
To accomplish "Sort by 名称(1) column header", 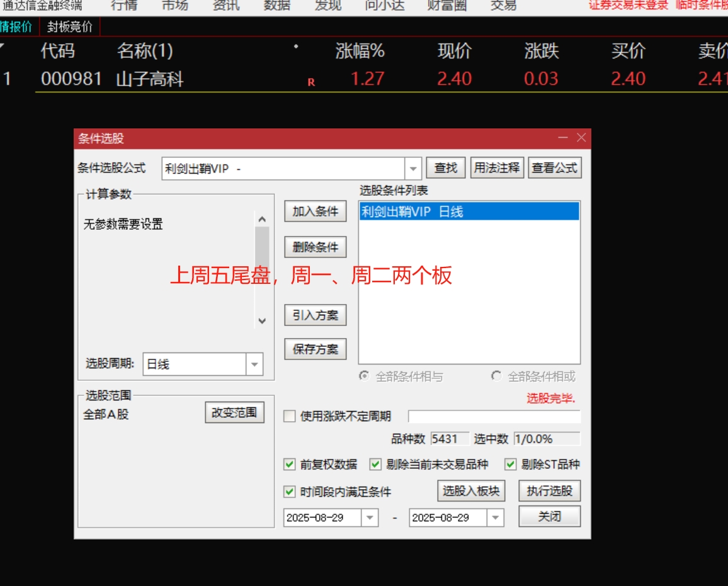I will coord(145,50).
